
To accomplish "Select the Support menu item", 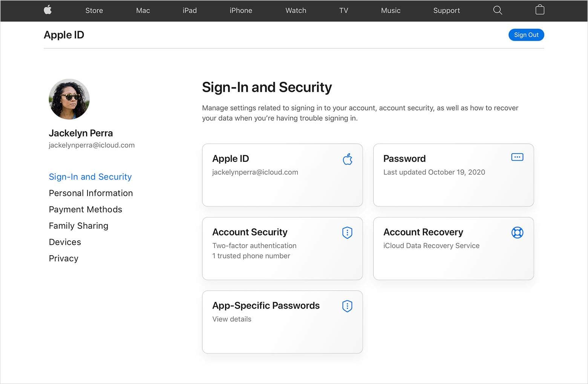I will [x=446, y=10].
